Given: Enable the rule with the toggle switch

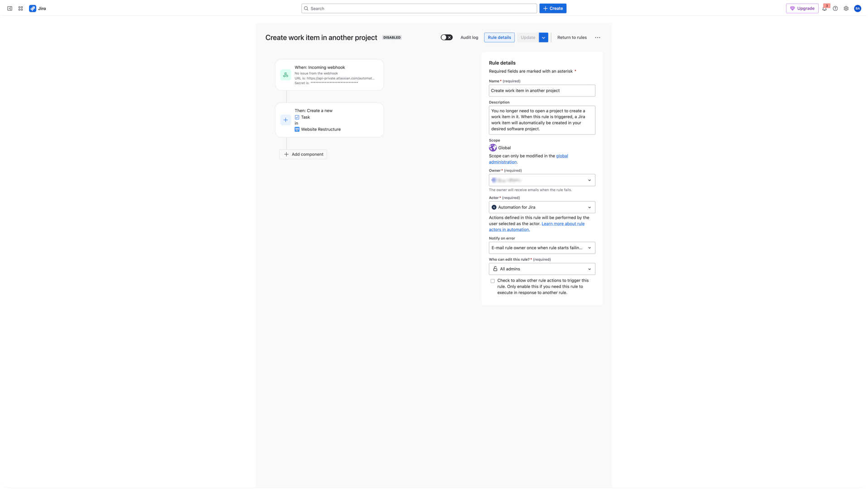Looking at the screenshot, I should pyautogui.click(x=446, y=37).
